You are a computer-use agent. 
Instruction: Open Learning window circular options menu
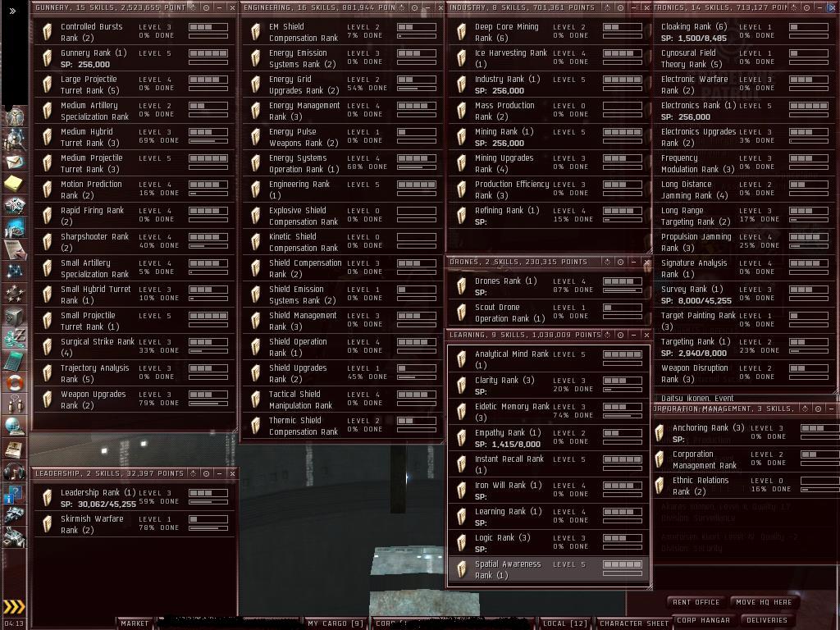click(620, 335)
